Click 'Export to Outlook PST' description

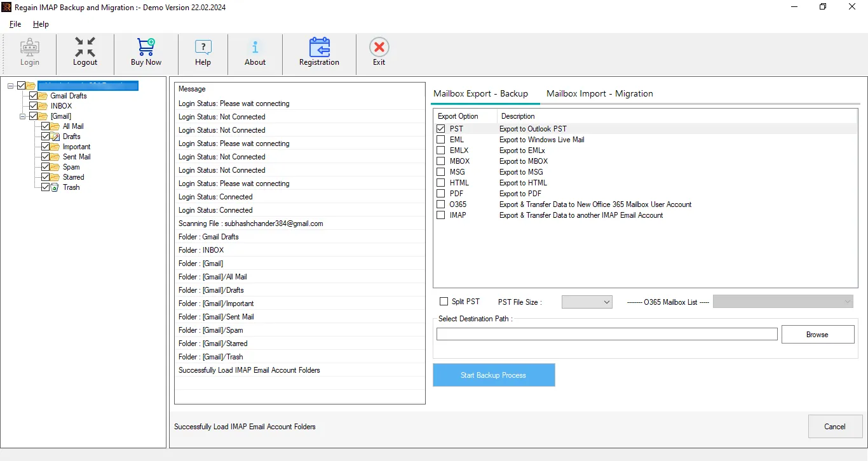pyautogui.click(x=532, y=129)
